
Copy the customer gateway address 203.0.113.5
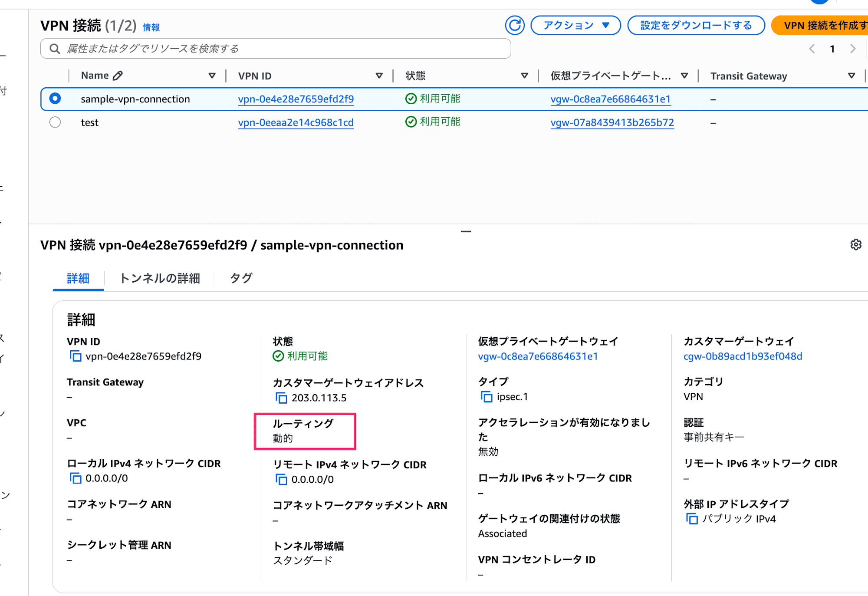(x=281, y=398)
